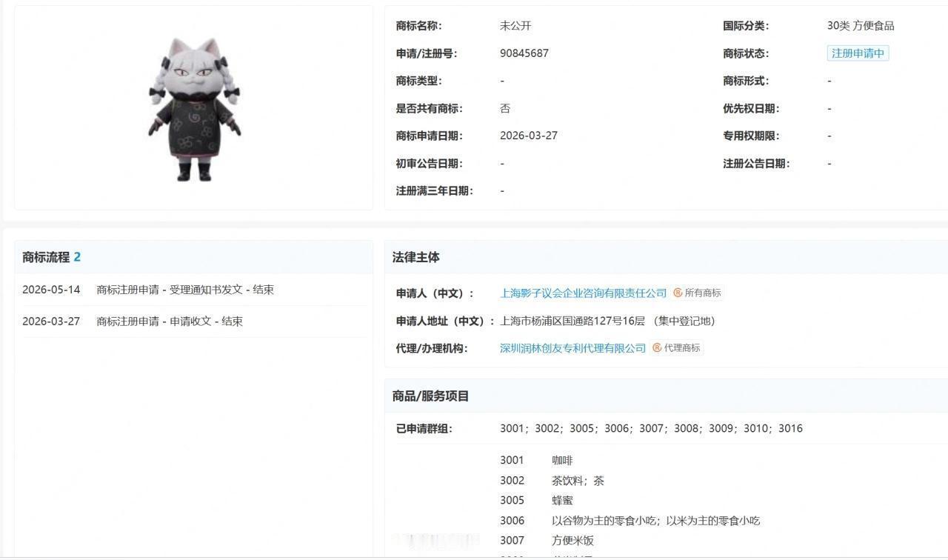Click the 商标形式 field label

[x=746, y=81]
